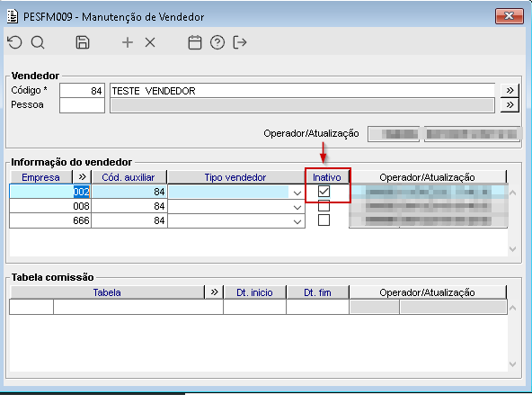Click the Inativo column header
Screen dimensions: 532x395
(327, 177)
